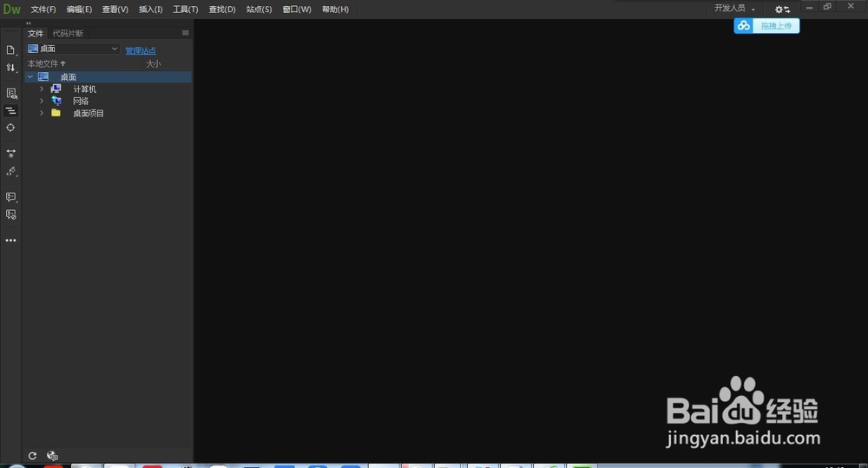Click the Live View options eye-list icon
This screenshot has width=868, height=468.
(11, 93)
